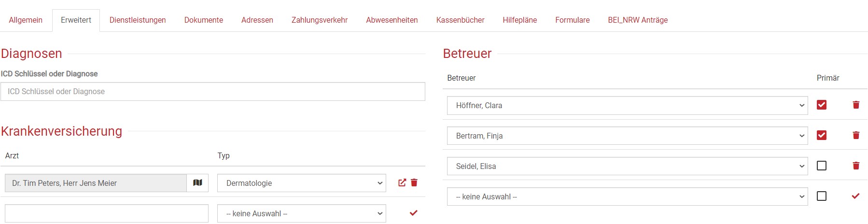The image size is (868, 224).
Task: Open the Hilfepläne tab
Action: [x=519, y=20]
